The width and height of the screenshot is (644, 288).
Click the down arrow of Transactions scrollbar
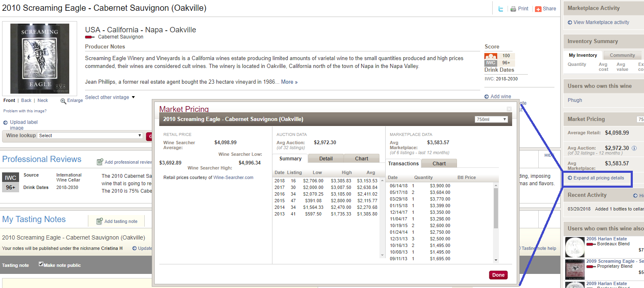496,260
